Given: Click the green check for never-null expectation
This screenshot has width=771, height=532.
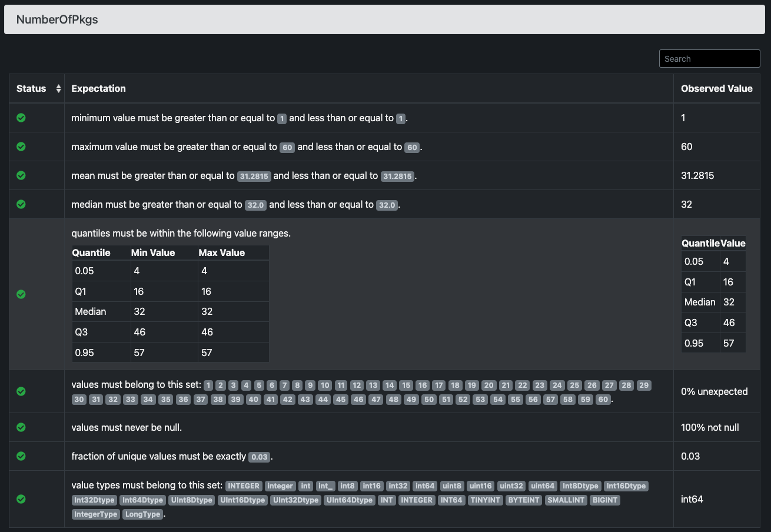Looking at the screenshot, I should (21, 427).
